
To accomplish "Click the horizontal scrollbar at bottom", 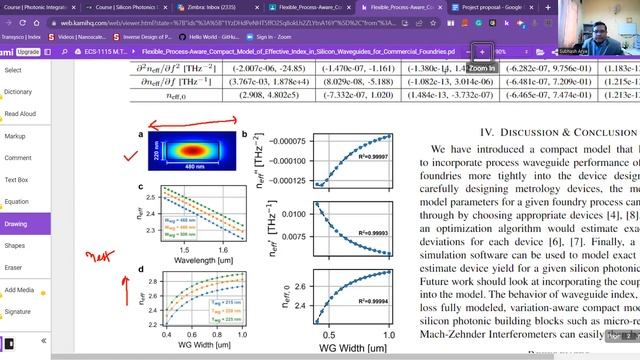I will point(302,357).
